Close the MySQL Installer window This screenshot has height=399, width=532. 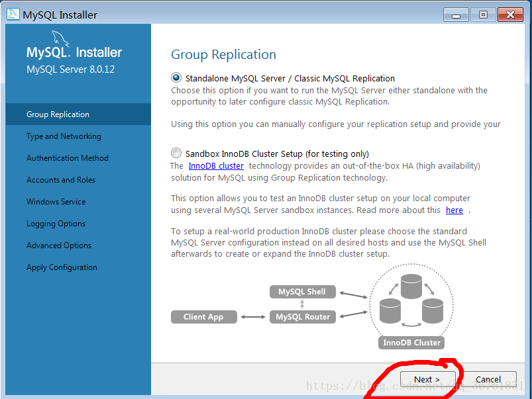tap(510, 15)
